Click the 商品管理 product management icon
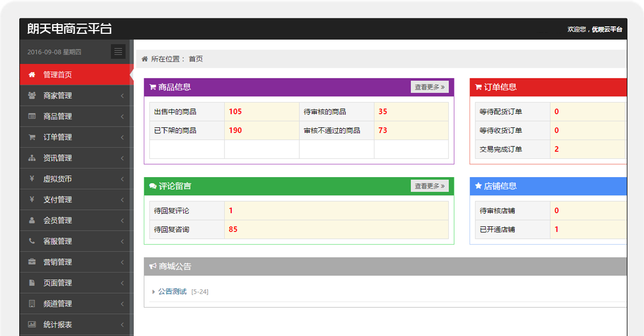Image resolution: width=644 pixels, height=336 pixels. click(33, 116)
